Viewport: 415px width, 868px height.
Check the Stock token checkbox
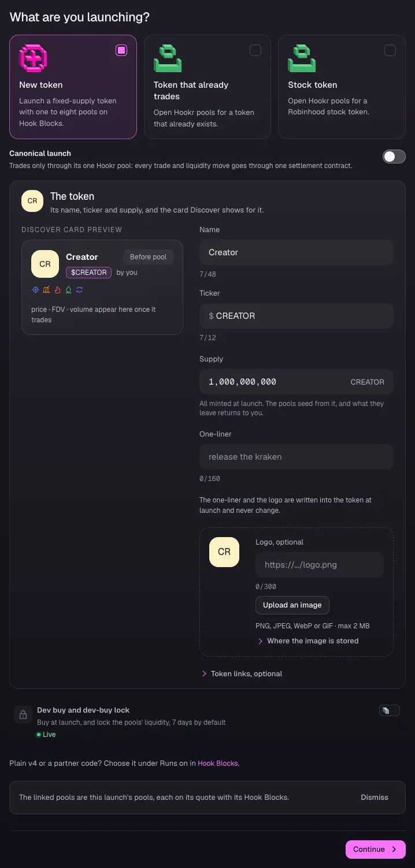(x=390, y=50)
